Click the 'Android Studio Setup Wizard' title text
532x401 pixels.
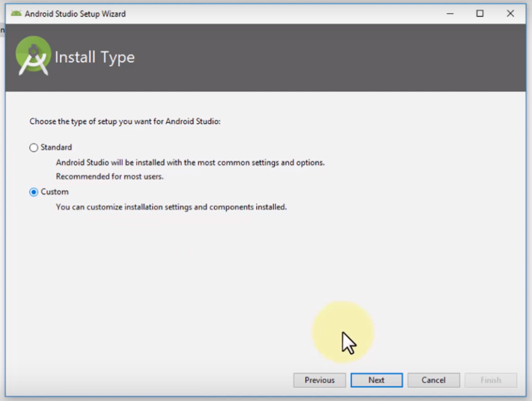point(75,13)
